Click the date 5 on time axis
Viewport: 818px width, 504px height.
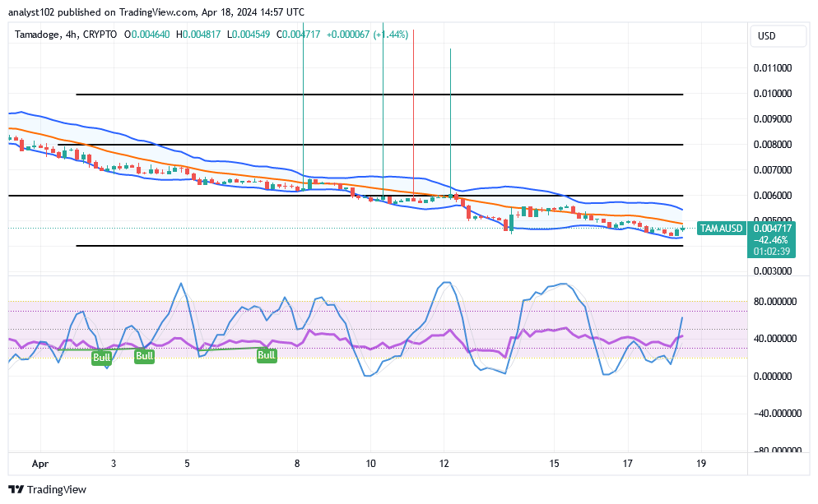[x=187, y=464]
